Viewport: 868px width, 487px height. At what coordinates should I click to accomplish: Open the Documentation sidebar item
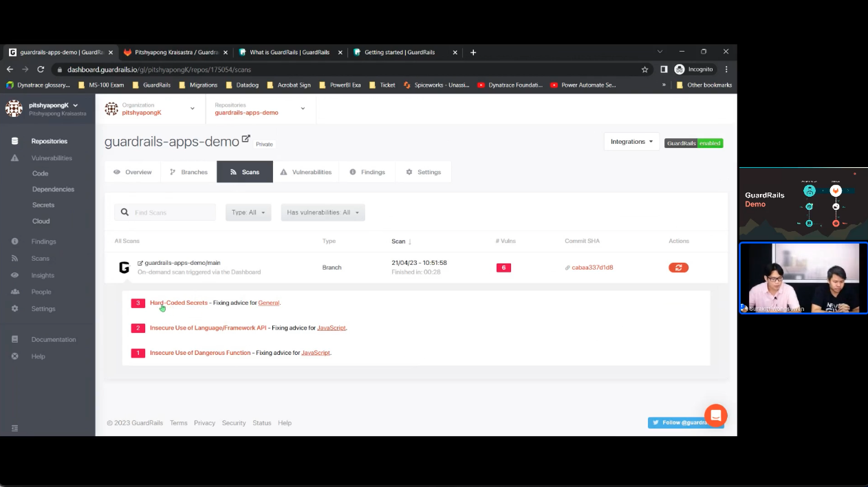(x=54, y=339)
